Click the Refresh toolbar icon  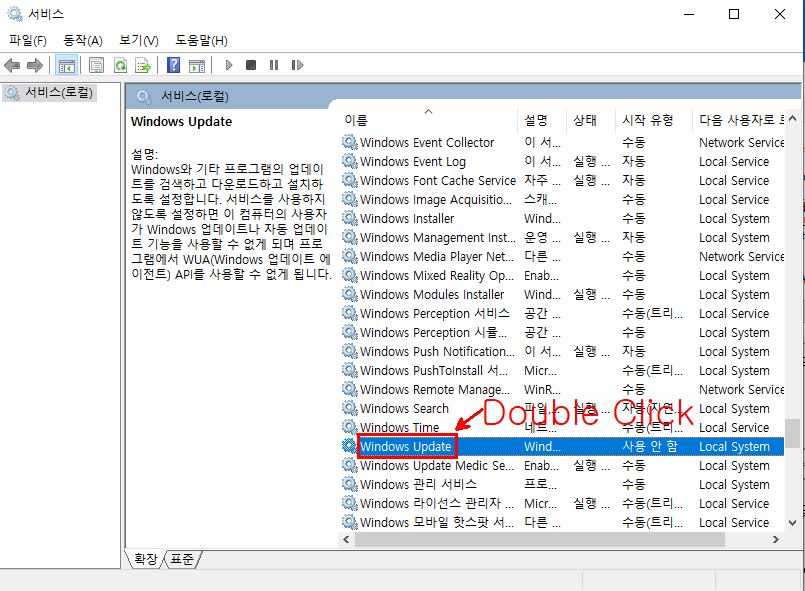coord(120,65)
